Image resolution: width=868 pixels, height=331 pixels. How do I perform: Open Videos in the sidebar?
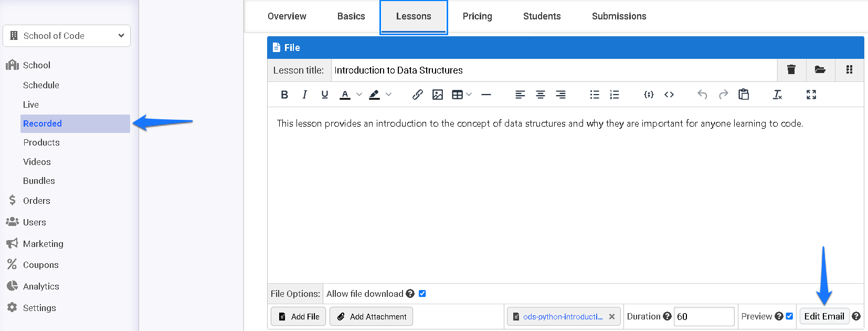(x=37, y=162)
